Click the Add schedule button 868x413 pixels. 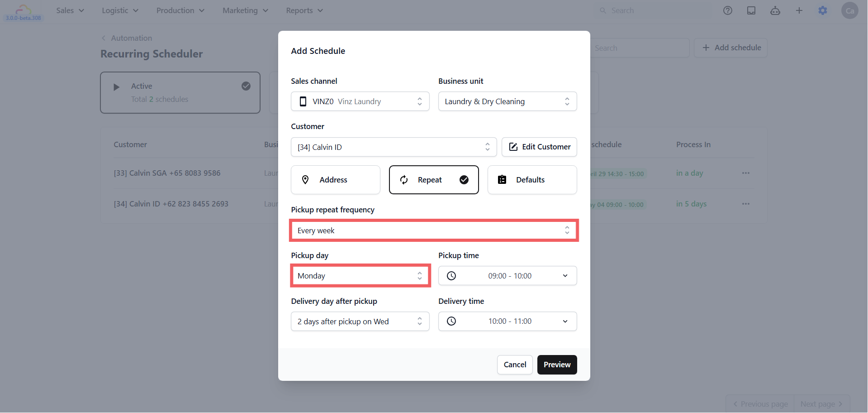pyautogui.click(x=730, y=48)
